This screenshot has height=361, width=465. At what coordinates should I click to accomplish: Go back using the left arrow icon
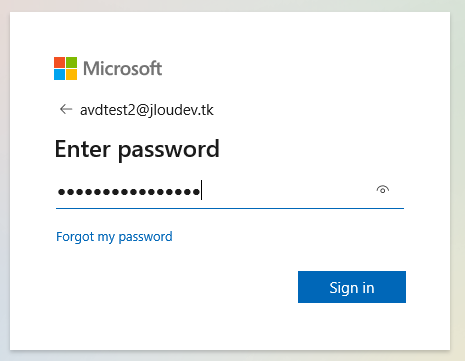66,109
